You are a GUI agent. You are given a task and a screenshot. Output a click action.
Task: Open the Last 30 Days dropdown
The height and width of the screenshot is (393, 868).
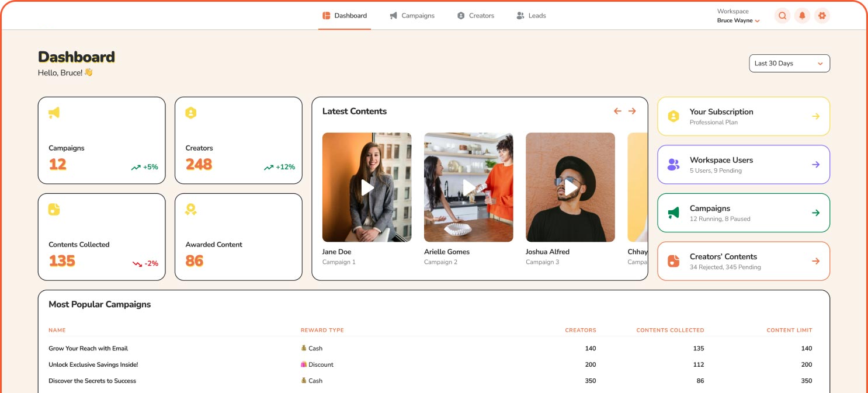pos(789,64)
